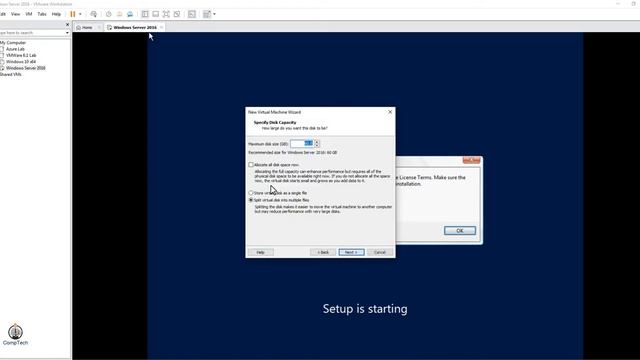640x360 pixels.
Task: Open the Tabs menu
Action: 42,14
